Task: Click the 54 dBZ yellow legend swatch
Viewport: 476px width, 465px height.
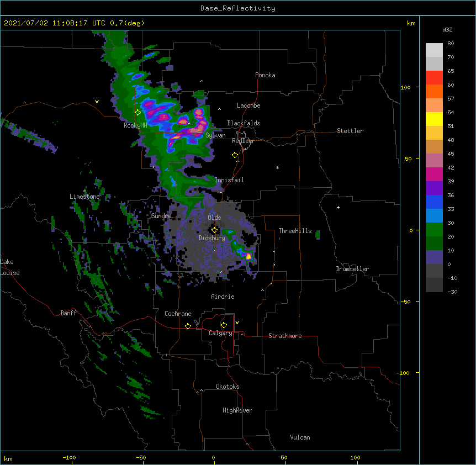Action: pos(434,119)
